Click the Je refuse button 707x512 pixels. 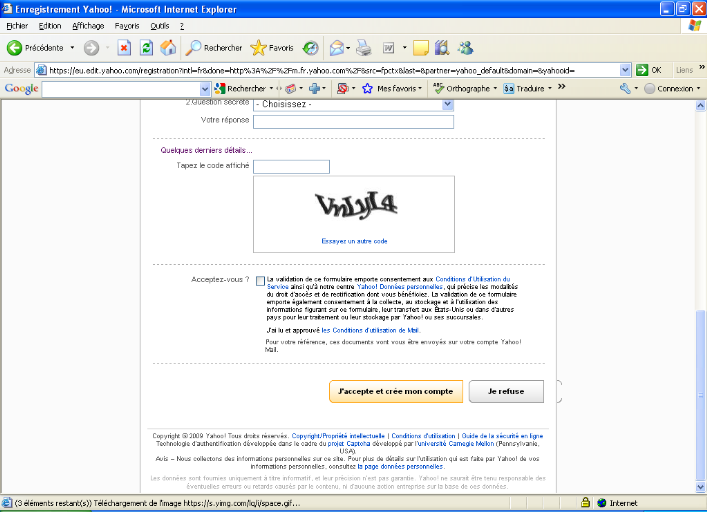(506, 391)
